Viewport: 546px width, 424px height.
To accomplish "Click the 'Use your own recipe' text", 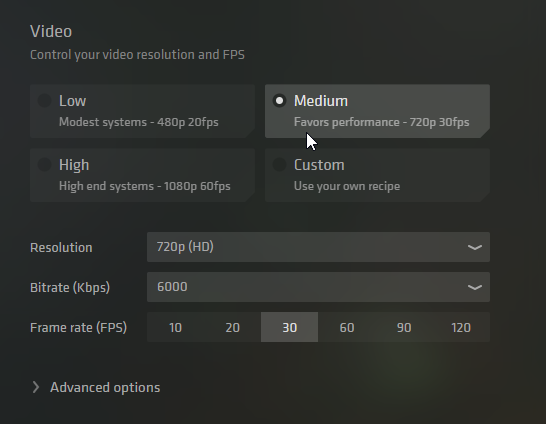I will click(x=347, y=186).
